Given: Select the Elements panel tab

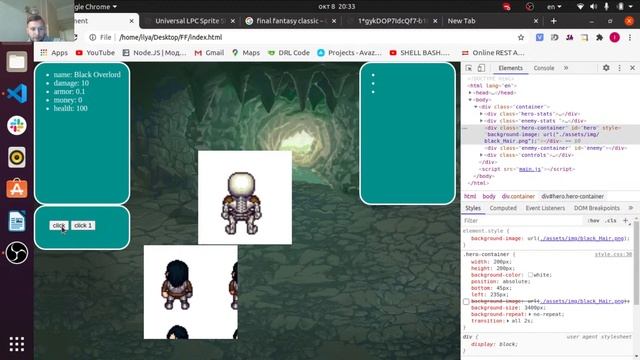Looking at the screenshot, I should coord(510,68).
